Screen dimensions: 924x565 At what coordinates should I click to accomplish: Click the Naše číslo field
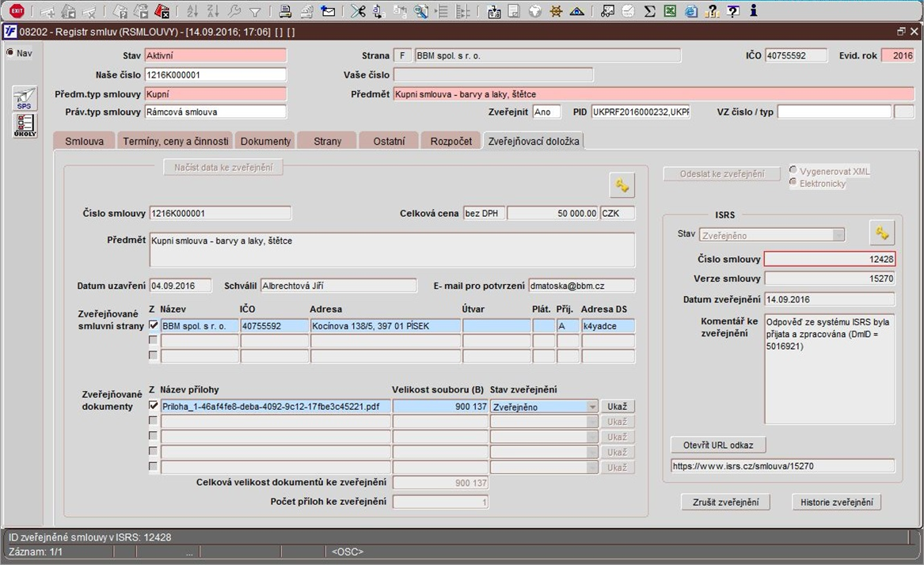coord(215,75)
